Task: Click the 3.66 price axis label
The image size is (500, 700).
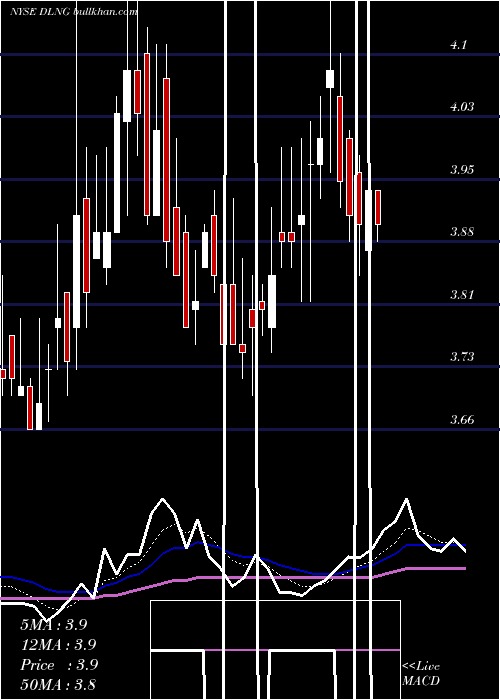Action: pyautogui.click(x=462, y=420)
